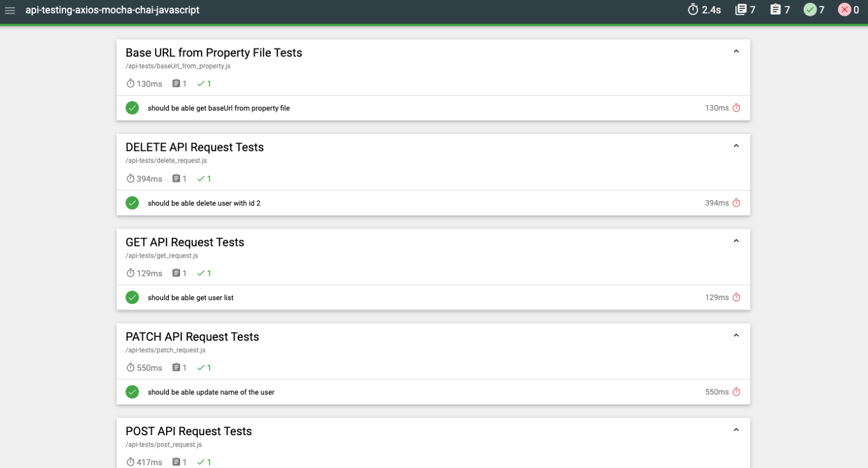The width and height of the screenshot is (868, 468).
Task: Toggle the pass indicator on the delete user test
Action: pyautogui.click(x=132, y=202)
